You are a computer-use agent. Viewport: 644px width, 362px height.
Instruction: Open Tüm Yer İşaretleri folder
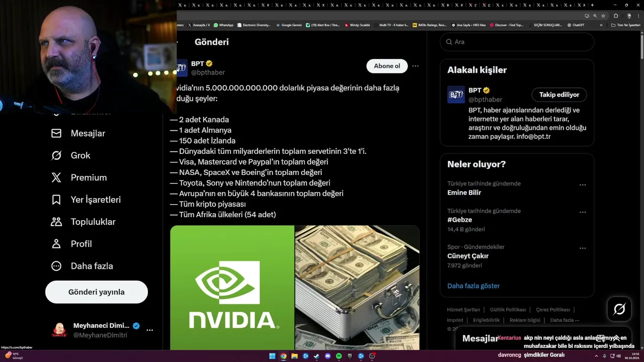[x=625, y=25]
